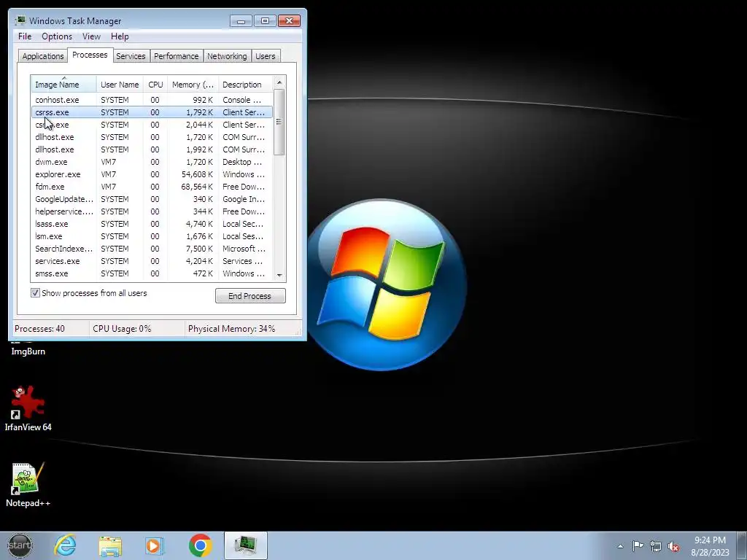The width and height of the screenshot is (747, 560).
Task: Click the process list scroll-up arrow
Action: coord(279,82)
